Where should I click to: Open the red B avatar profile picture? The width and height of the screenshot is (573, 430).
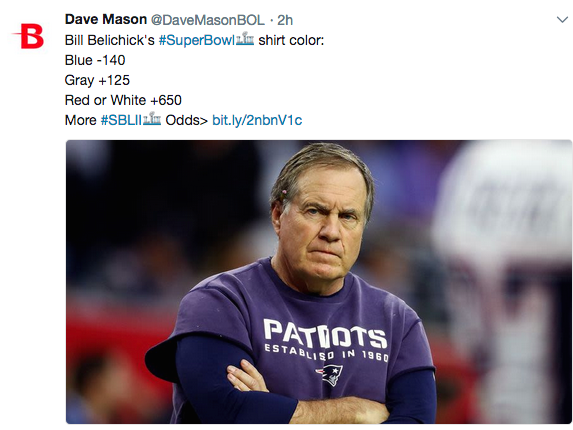[x=29, y=36]
